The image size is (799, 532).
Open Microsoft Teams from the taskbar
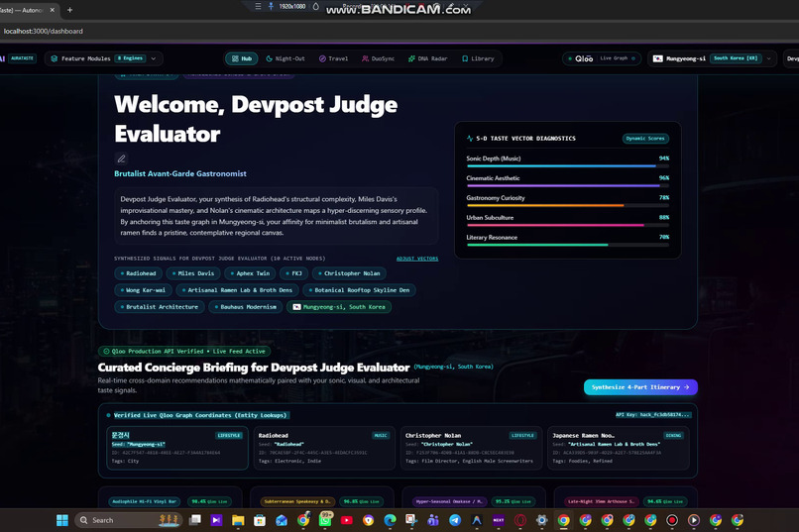[433, 520]
